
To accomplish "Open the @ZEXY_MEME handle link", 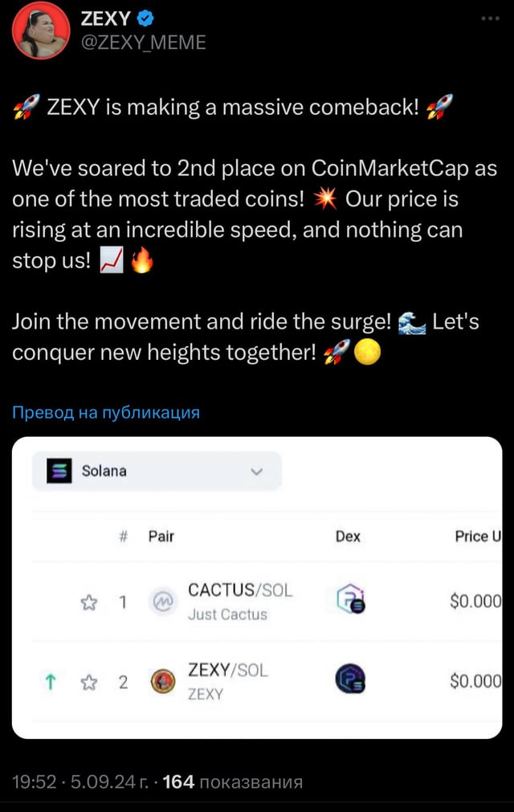I will [x=143, y=42].
